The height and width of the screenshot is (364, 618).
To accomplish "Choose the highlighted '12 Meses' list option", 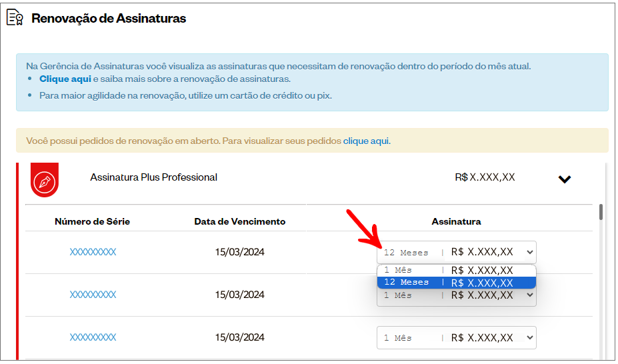I will pos(457,283).
